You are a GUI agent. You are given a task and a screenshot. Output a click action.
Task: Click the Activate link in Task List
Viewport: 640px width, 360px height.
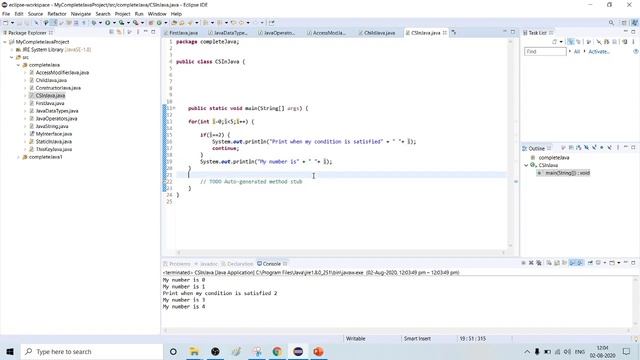(x=599, y=51)
